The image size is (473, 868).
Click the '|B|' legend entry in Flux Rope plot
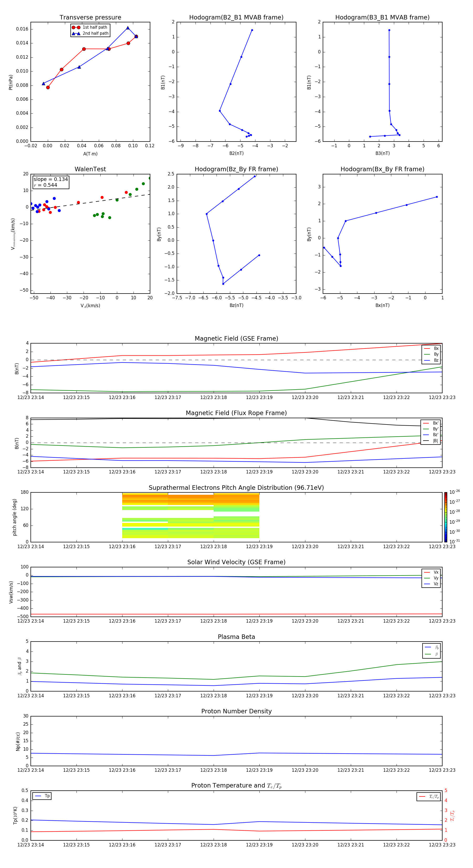tap(431, 441)
